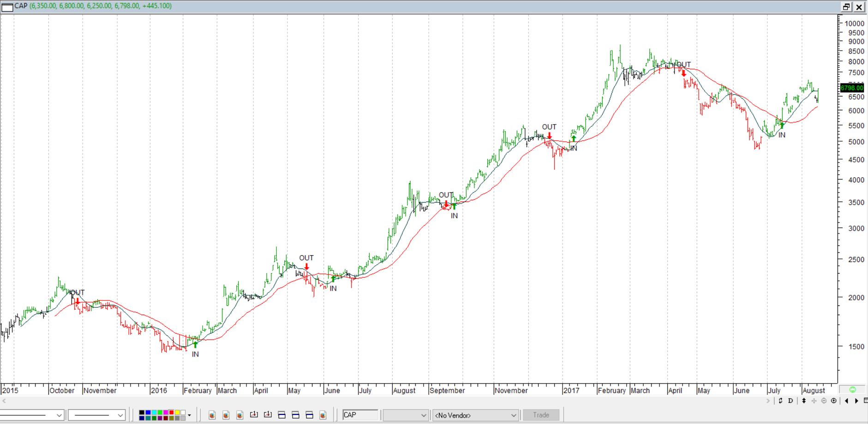
Task: Select the navy color swatch
Action: coord(142,418)
